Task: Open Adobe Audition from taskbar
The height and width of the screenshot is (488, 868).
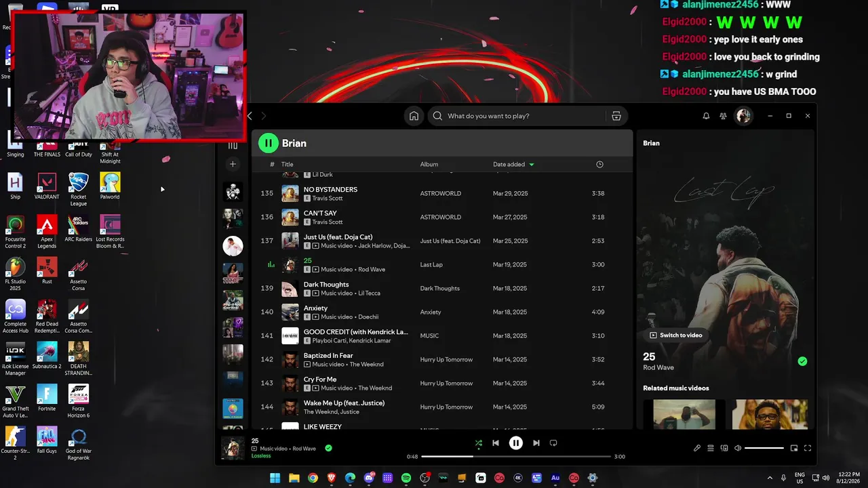Action: 555,478
